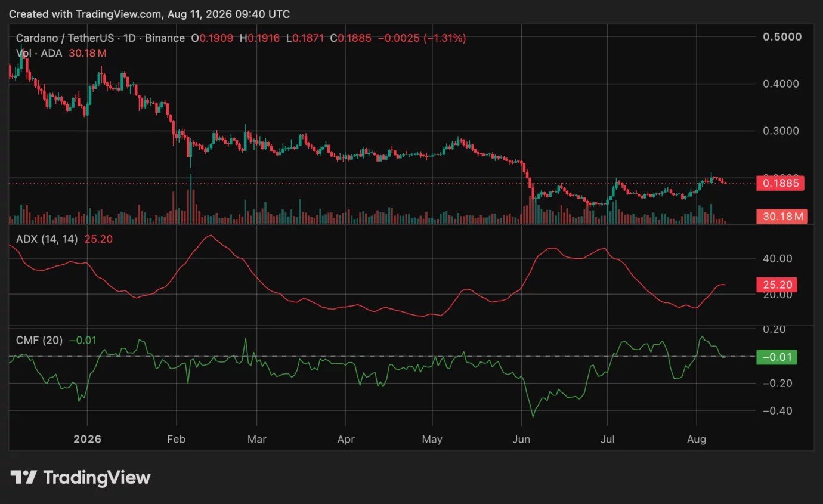Screen dimensions: 823x504
Task: Click the 30.18 M volume legend value
Action: [88, 53]
